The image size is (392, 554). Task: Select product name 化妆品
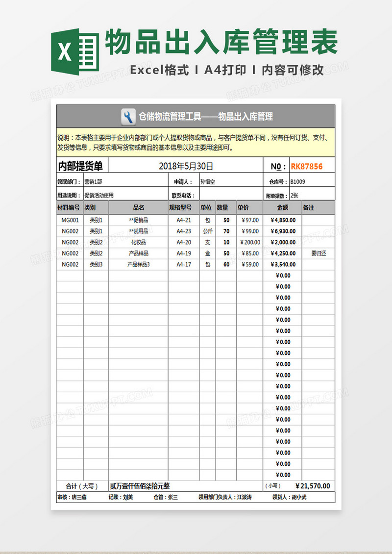(x=139, y=242)
